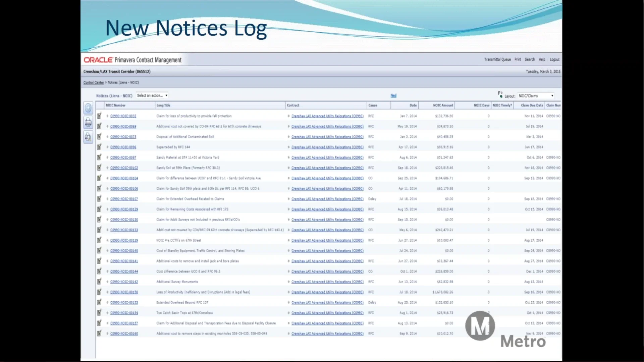Open notice C0990-NOIC-00104
Screen dimensions: 644x362
coord(124,178)
